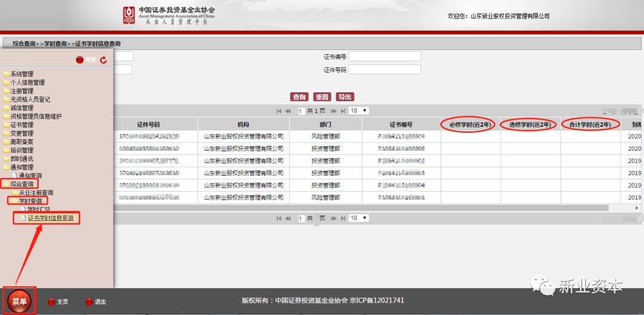Expand the 从业注册查询 folder
Screen dimensions: 644x315
36,192
